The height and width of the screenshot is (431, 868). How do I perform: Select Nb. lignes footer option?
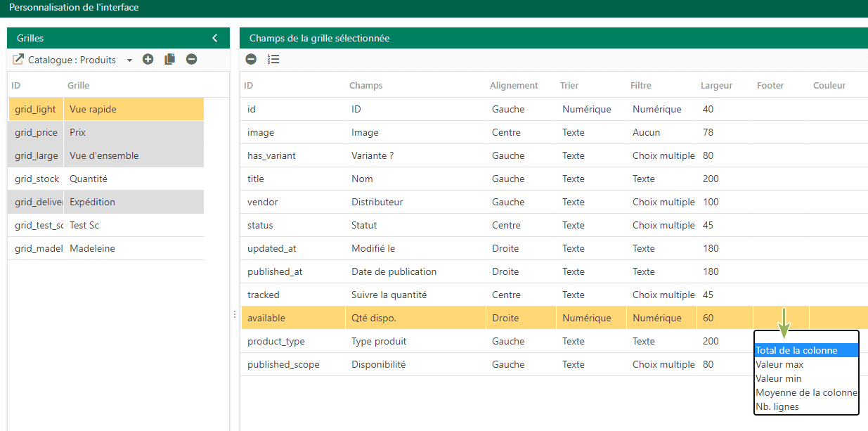click(x=806, y=406)
